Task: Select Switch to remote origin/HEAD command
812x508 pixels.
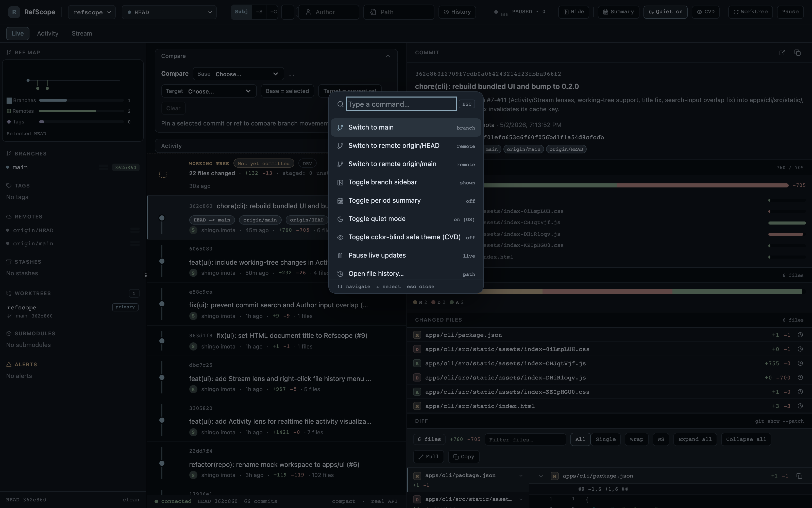Action: 406,146
